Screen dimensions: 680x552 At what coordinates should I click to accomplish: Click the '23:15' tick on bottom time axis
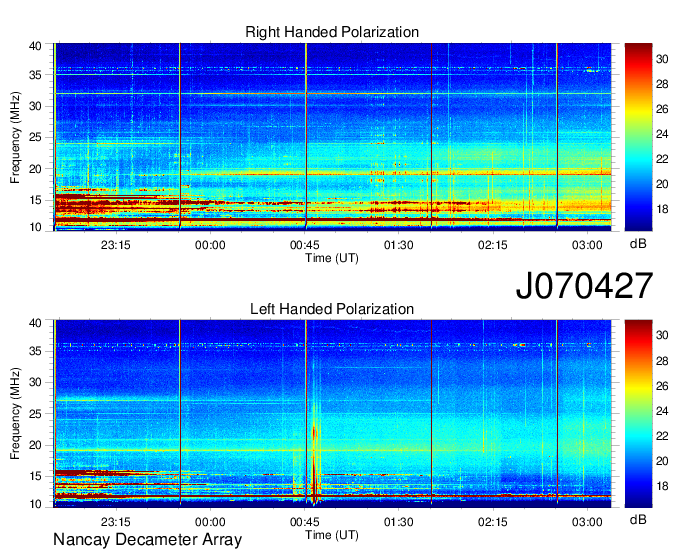115,522
